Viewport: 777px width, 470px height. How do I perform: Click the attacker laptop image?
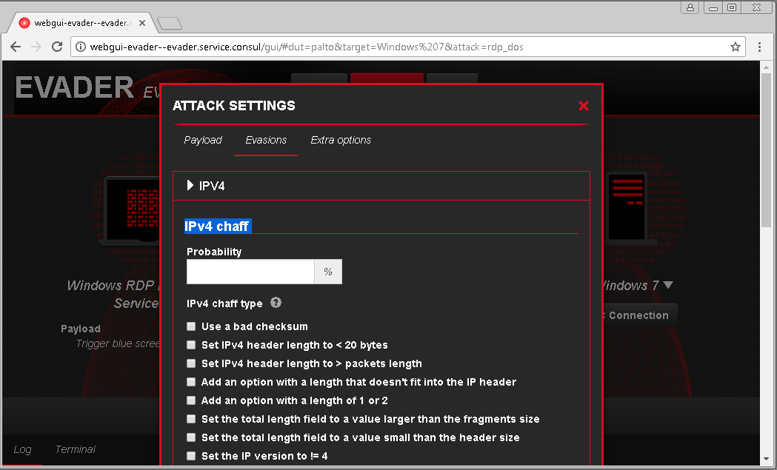[128, 210]
